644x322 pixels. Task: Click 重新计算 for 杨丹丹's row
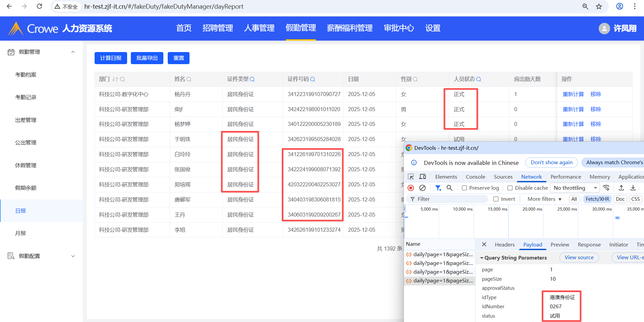click(573, 94)
